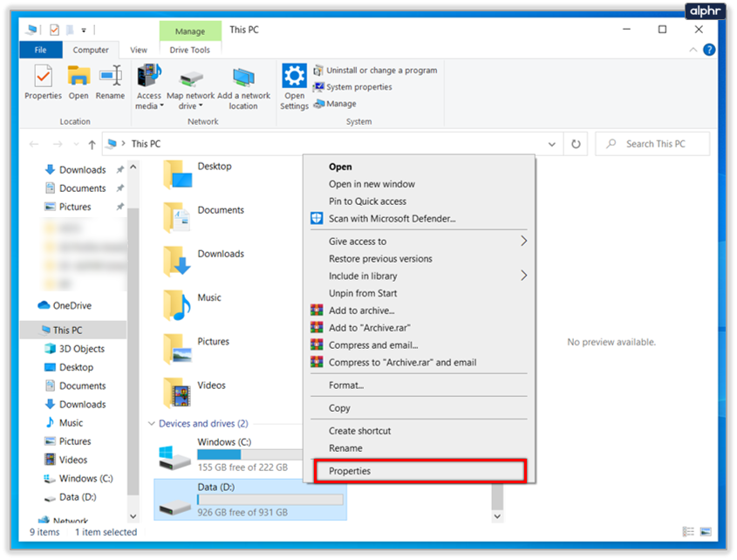This screenshot has width=737, height=560.
Task: Choose Format... in context menu
Action: (346, 386)
